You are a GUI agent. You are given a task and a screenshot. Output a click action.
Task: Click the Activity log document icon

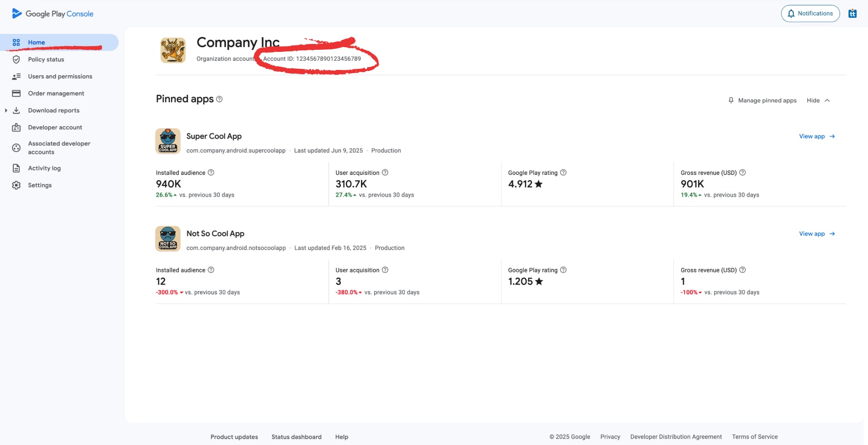(16, 168)
